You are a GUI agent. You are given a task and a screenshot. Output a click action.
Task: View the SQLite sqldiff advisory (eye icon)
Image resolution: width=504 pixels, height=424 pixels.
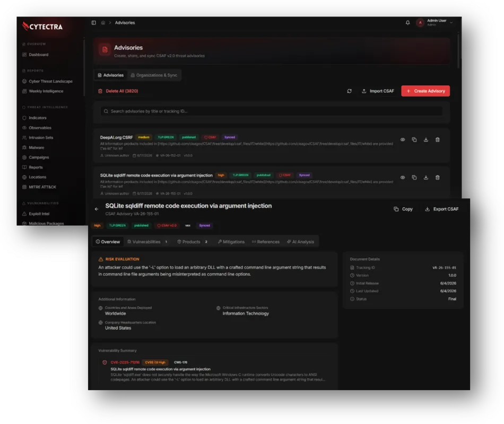403,178
